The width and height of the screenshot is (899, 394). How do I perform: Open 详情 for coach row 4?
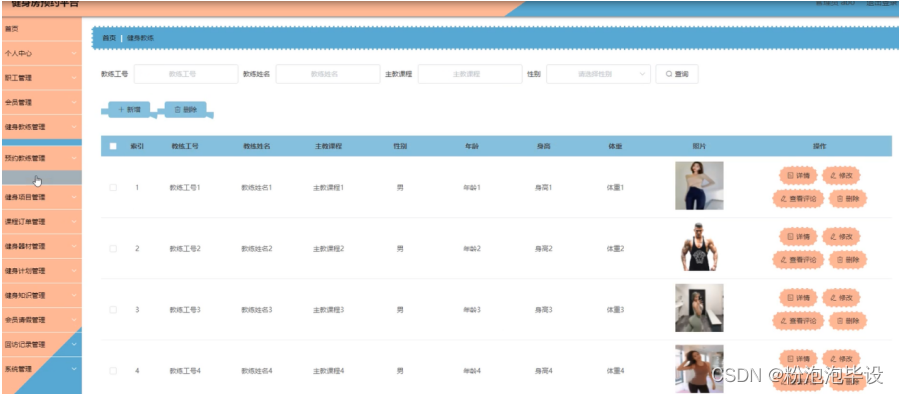click(798, 358)
